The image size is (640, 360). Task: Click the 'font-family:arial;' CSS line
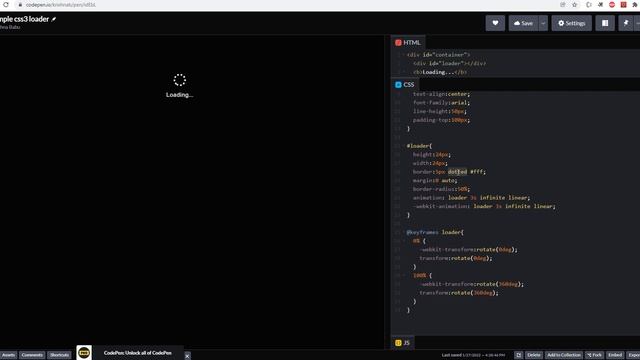[x=441, y=102]
